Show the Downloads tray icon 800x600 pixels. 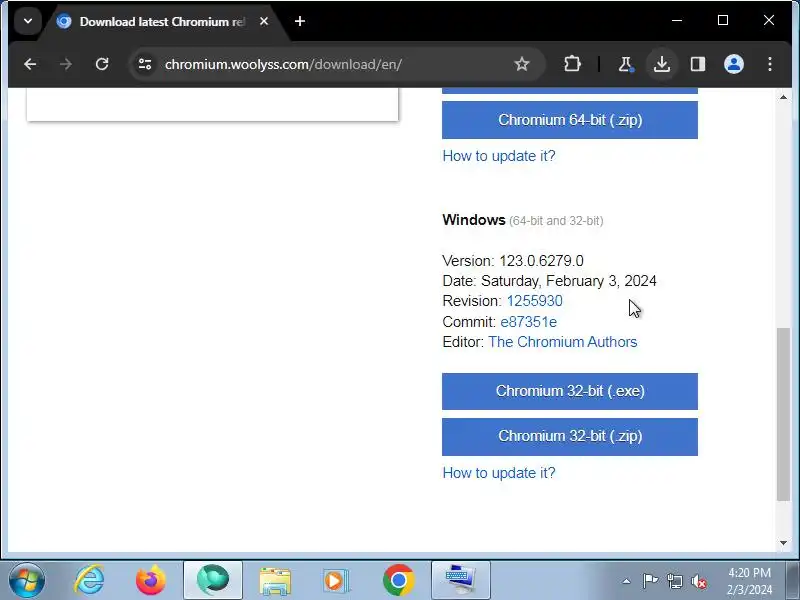pos(662,64)
